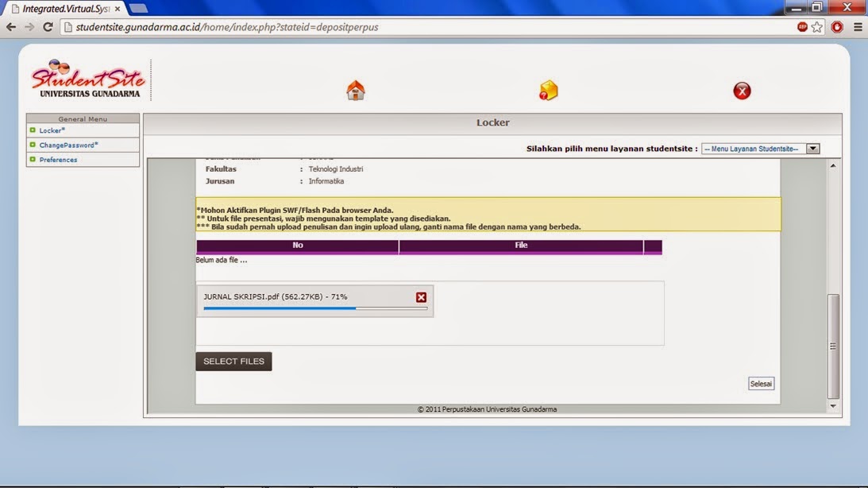Open the Adblock extension icon
The height and width of the screenshot is (488, 868).
tap(802, 26)
